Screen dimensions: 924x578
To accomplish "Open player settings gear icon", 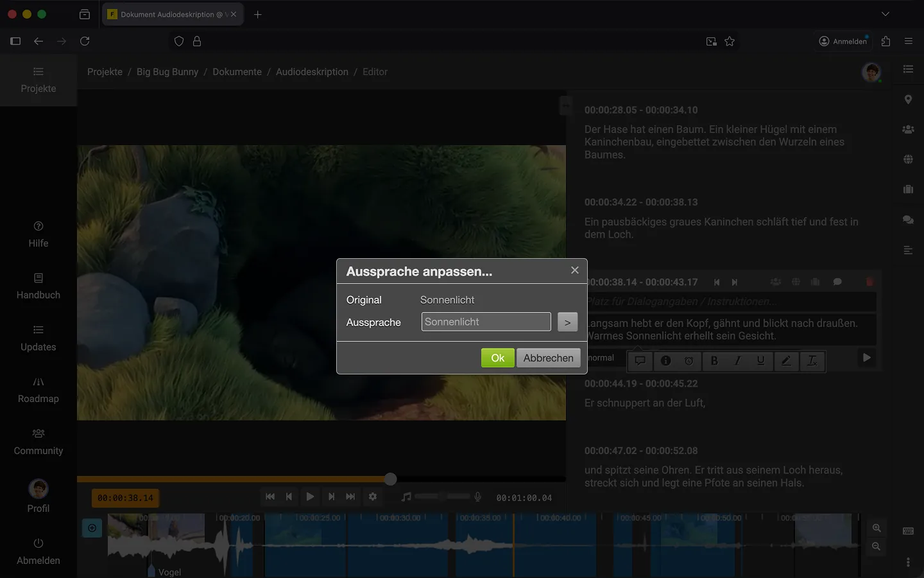I will coord(372,496).
